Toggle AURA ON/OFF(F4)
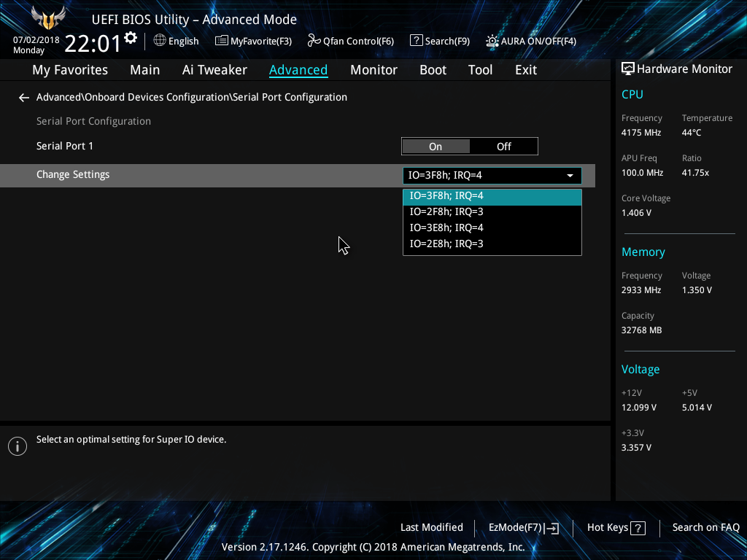 [x=531, y=41]
